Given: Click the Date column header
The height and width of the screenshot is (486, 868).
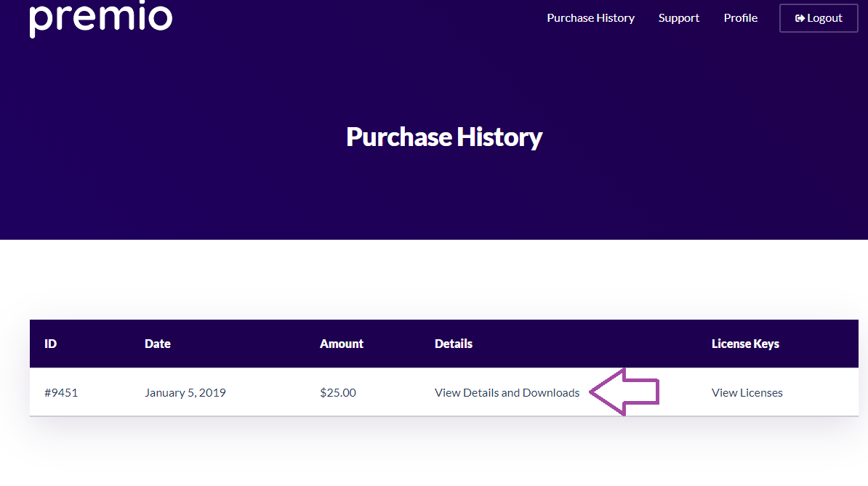Looking at the screenshot, I should pyautogui.click(x=158, y=344).
